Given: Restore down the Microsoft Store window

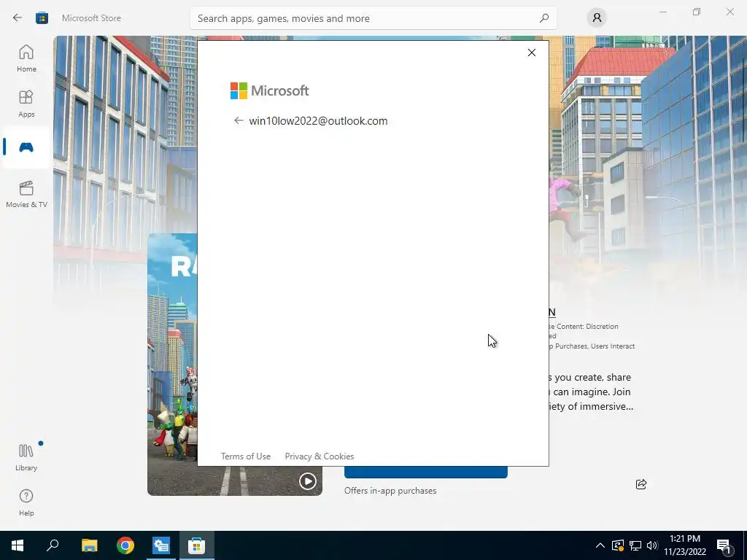Looking at the screenshot, I should (697, 12).
